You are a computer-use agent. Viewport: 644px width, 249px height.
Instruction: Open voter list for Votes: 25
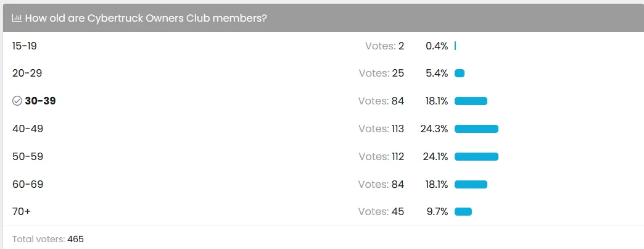[x=381, y=74]
